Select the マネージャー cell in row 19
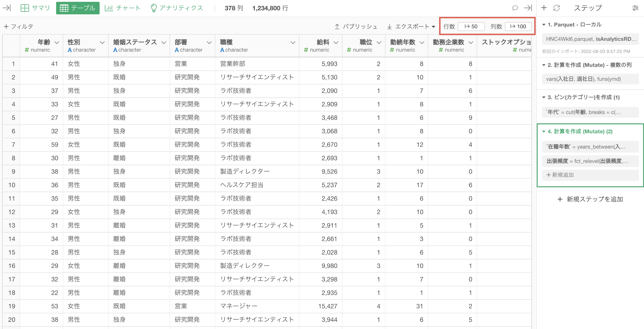The height and width of the screenshot is (329, 644). (257, 306)
